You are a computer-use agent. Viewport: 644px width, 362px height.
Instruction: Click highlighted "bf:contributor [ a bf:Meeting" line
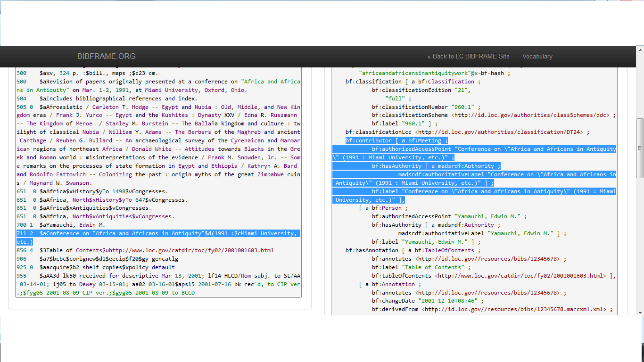[x=396, y=140]
